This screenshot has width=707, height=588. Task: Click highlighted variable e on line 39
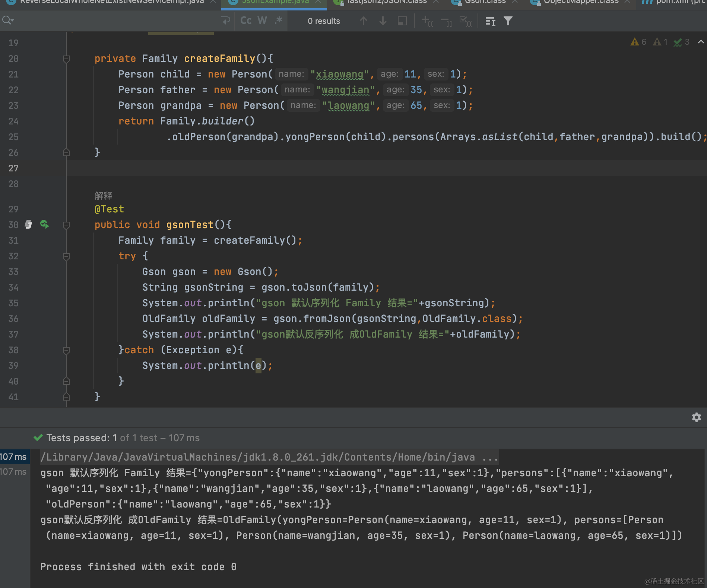point(259,366)
